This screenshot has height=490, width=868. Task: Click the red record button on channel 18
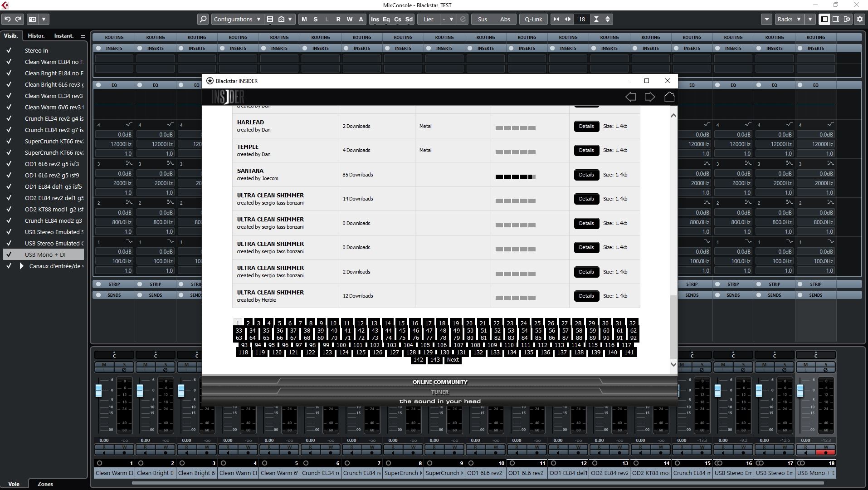(825, 452)
